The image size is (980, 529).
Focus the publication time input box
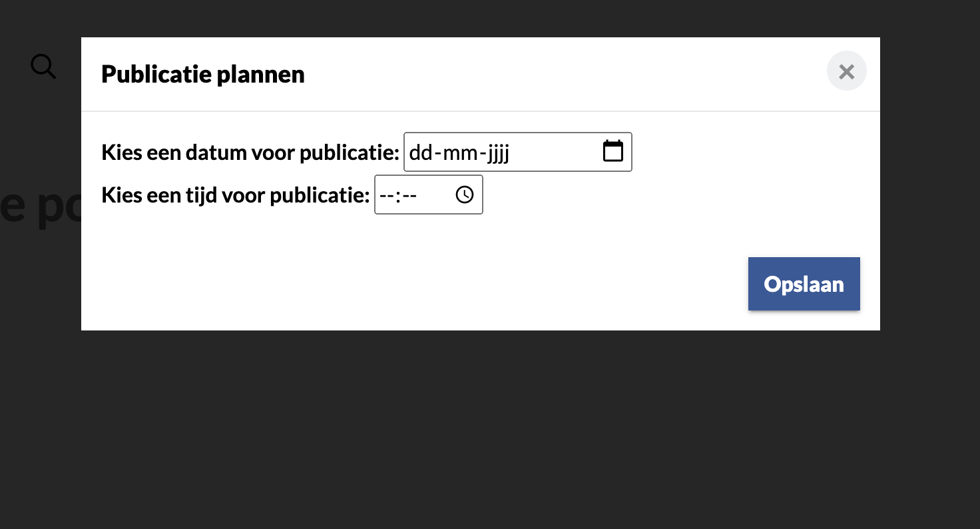pos(428,195)
